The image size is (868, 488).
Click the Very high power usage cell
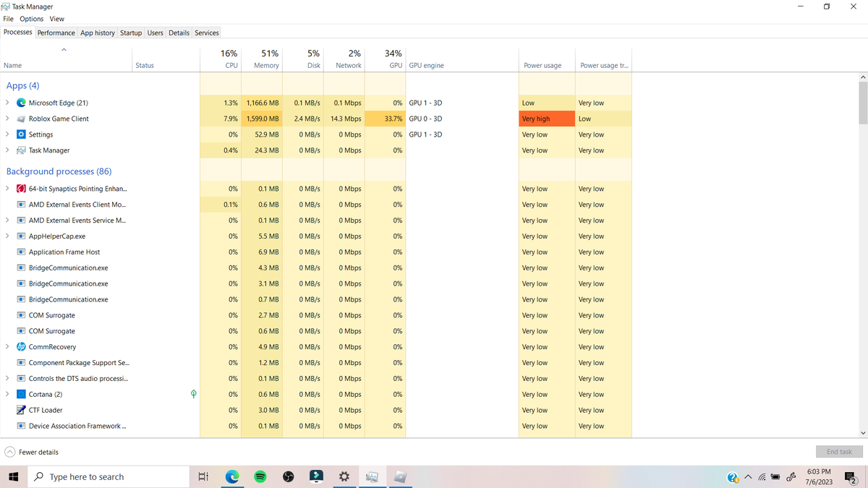click(x=547, y=119)
